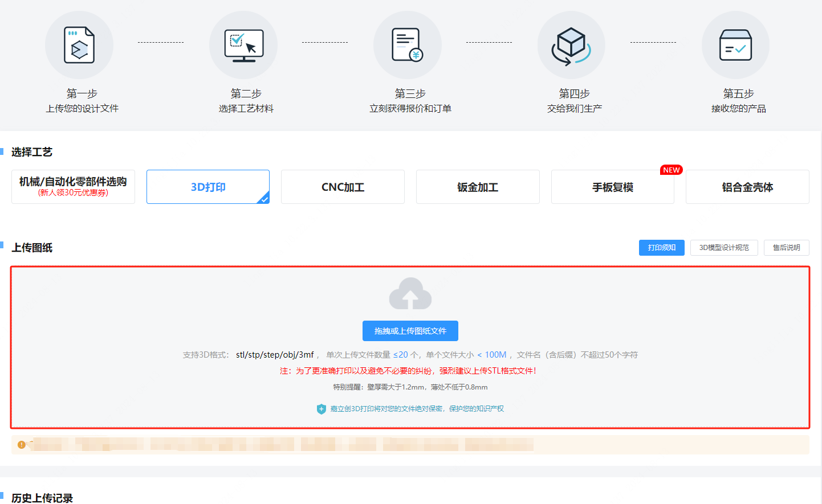Click the 嘉立创3D打印 confidentiality statement link

(417, 409)
